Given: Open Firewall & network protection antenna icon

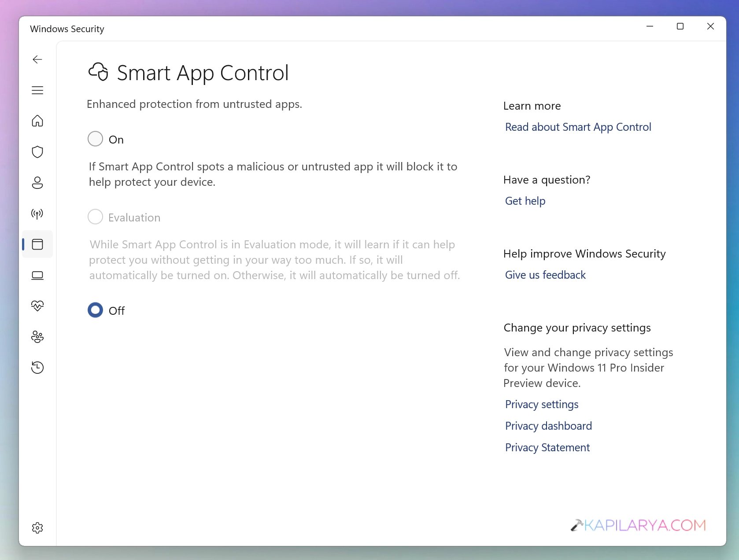Looking at the screenshot, I should (37, 214).
